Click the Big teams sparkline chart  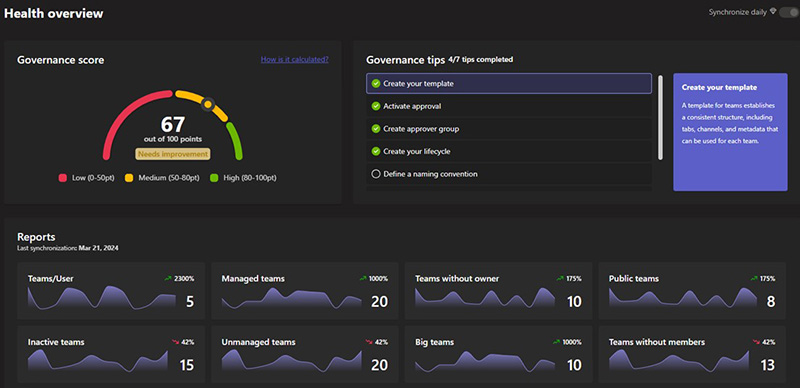pos(485,361)
